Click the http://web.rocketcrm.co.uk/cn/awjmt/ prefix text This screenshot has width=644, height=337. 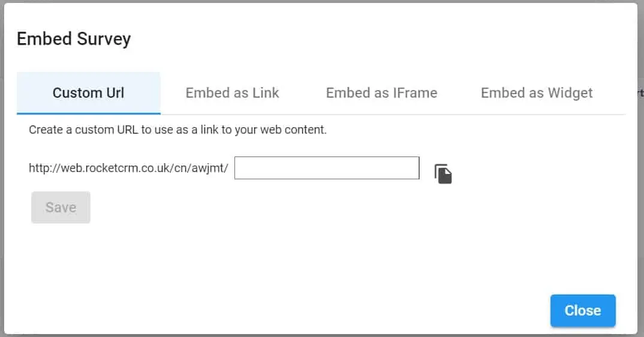coord(128,168)
